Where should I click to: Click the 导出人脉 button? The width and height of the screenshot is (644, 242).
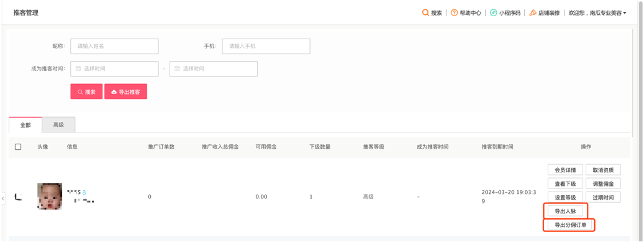[565, 211]
